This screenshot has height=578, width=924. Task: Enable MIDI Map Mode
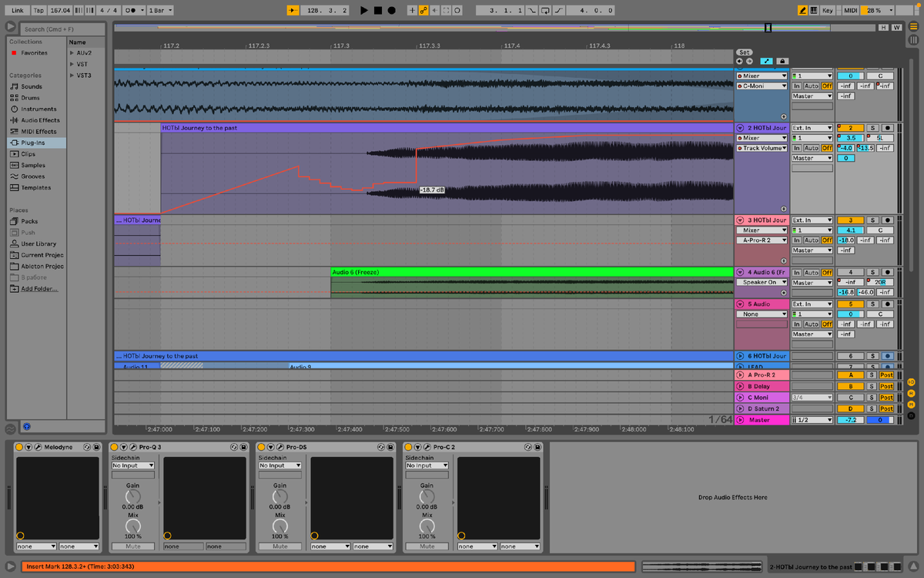point(850,11)
